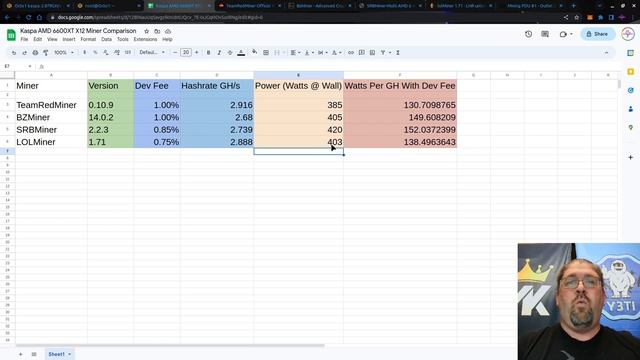Decrease decimal places button
This screenshot has width=640, height=360.
106,53
